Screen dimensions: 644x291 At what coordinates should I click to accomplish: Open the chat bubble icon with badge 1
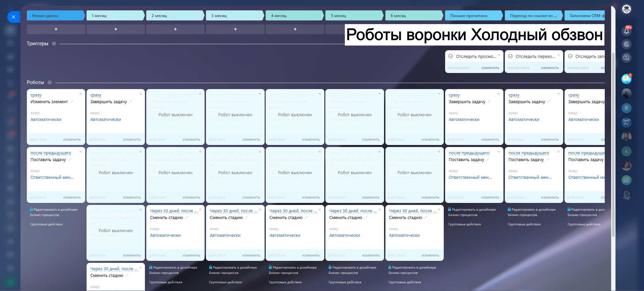pos(626,79)
